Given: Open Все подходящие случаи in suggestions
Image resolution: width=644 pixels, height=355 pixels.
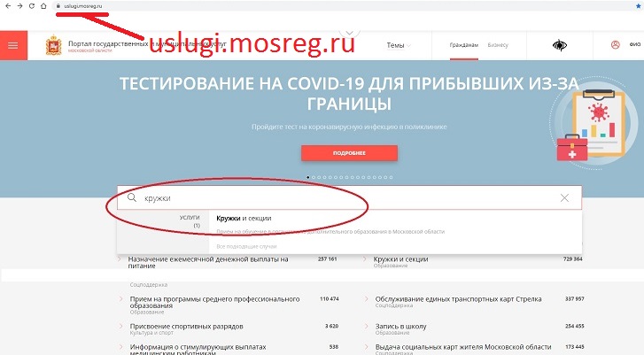Looking at the screenshot, I should [246, 247].
